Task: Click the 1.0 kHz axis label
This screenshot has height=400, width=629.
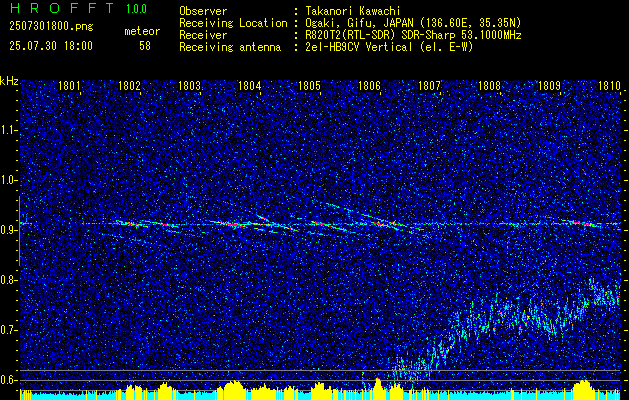Action: (x=7, y=181)
